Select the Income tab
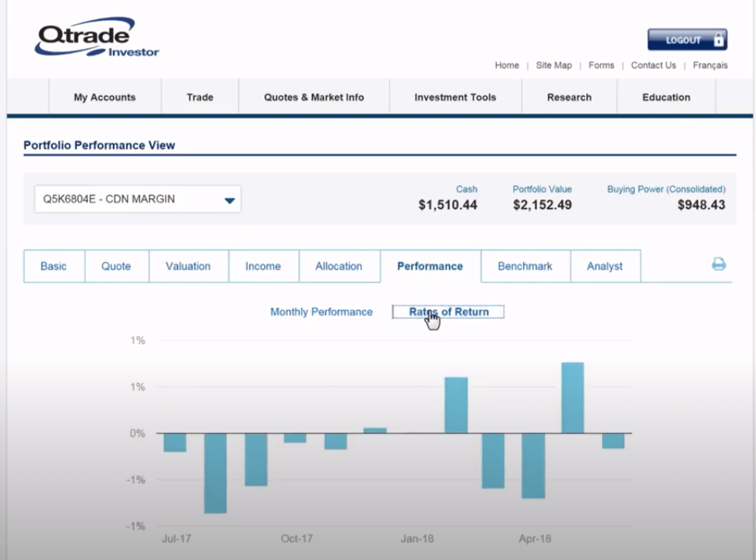 click(263, 266)
